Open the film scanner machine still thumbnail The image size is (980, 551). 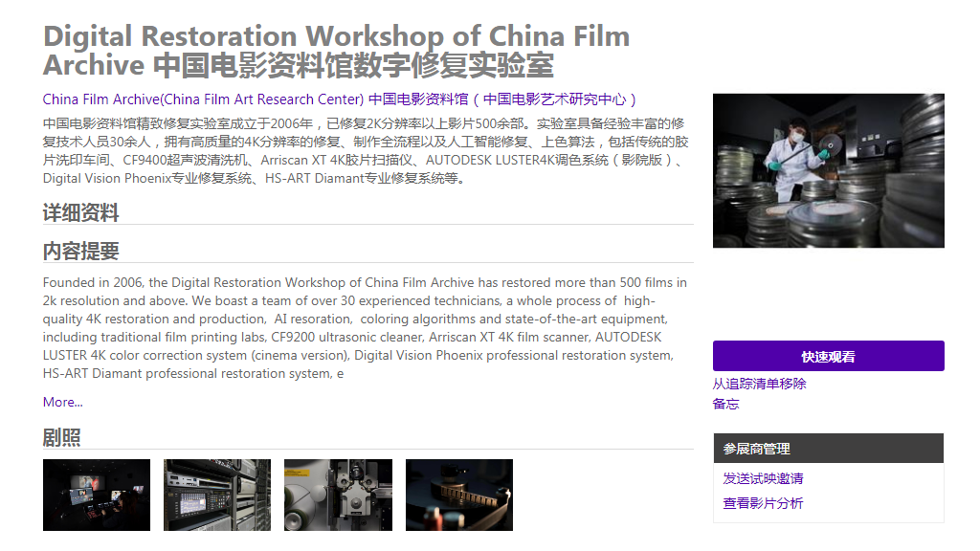click(338, 495)
